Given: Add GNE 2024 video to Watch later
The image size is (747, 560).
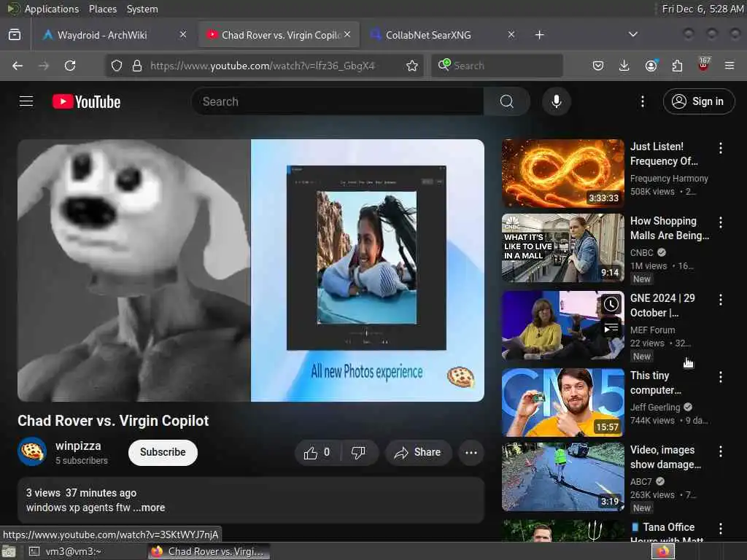Looking at the screenshot, I should click(x=611, y=304).
